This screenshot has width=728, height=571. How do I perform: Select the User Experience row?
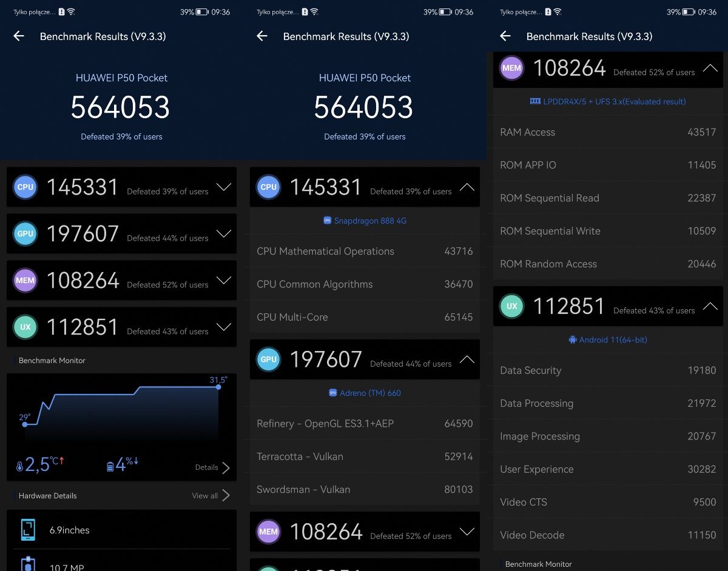[608, 469]
